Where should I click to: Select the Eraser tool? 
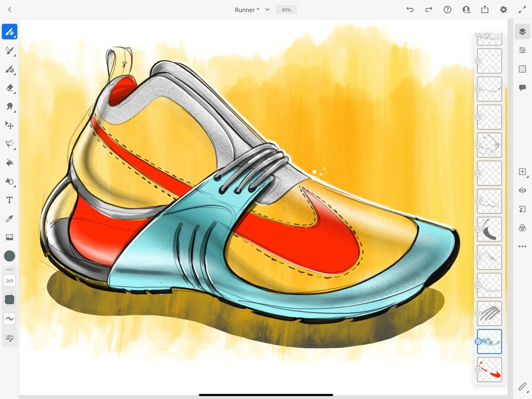click(x=10, y=88)
